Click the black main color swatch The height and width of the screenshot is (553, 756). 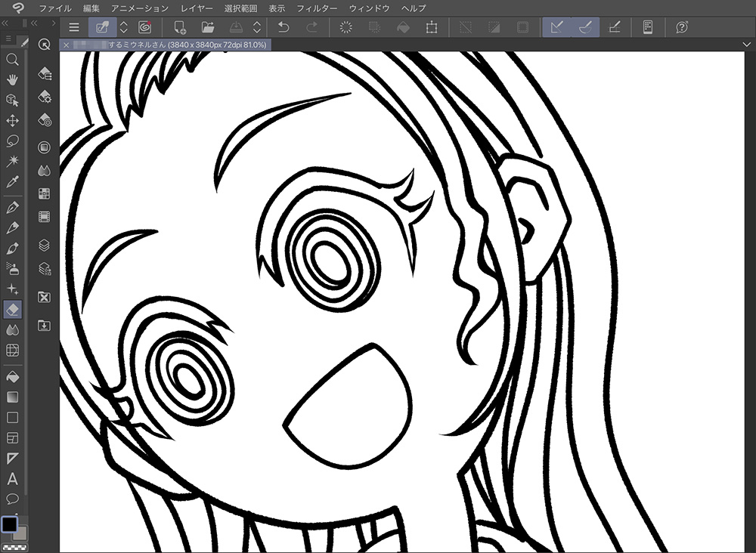[9, 524]
